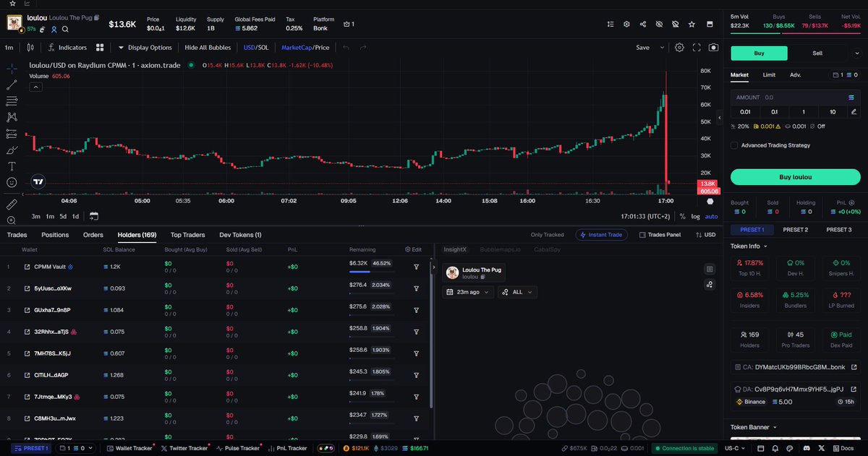Expand Display Options dropdown

(145, 48)
